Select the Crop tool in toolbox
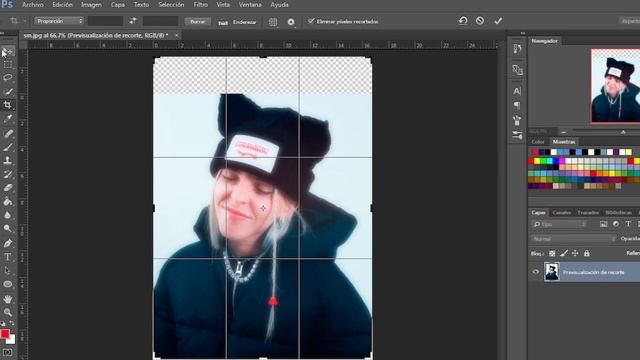This screenshot has height=360, width=640. 8,105
